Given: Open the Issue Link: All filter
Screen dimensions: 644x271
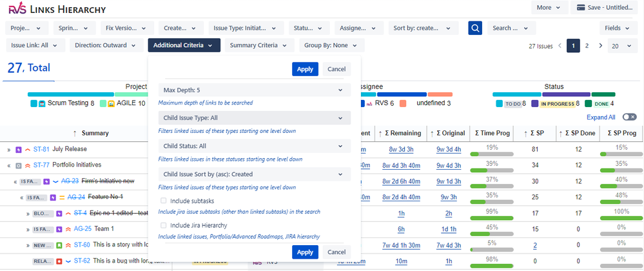Looking at the screenshot, I should pyautogui.click(x=35, y=45).
